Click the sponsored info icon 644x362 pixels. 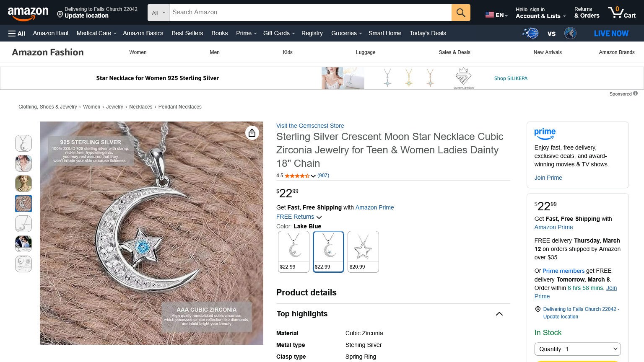tap(635, 93)
